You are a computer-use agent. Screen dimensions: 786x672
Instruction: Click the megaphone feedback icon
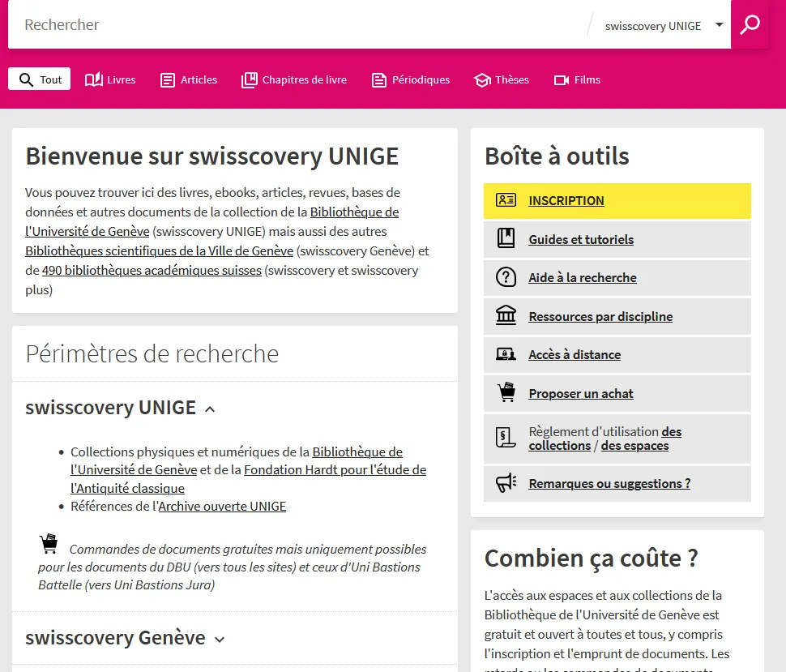[506, 482]
